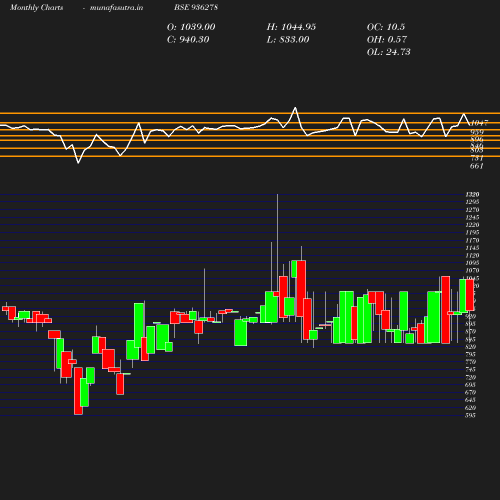Click the close value "C: 940.30"
The image size is (500, 500).
[188, 40]
